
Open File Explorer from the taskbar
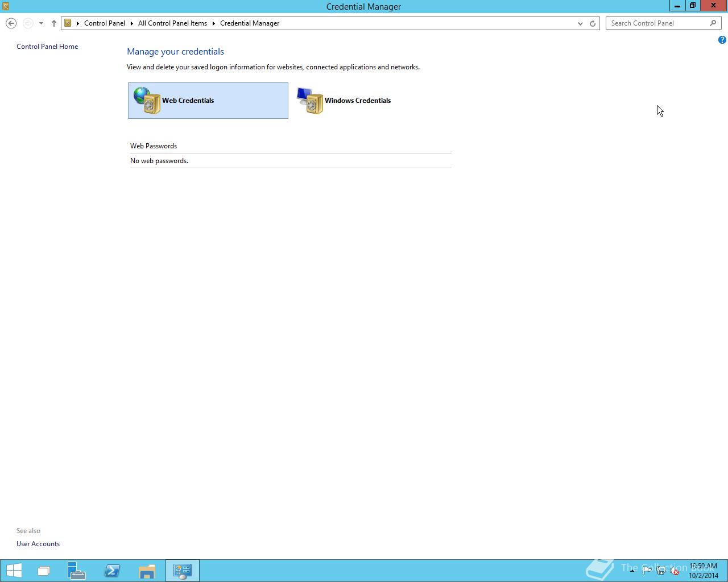point(147,571)
